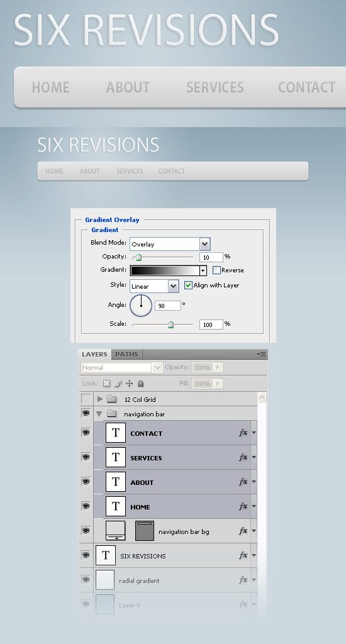
Task: Click the fx icon on ABOUT layer
Action: [243, 482]
